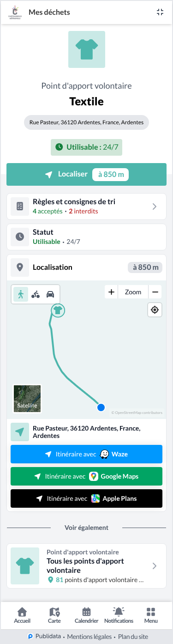The image size is (173, 644).
Task: Select walking travel mode on the map
Action: tap(21, 294)
